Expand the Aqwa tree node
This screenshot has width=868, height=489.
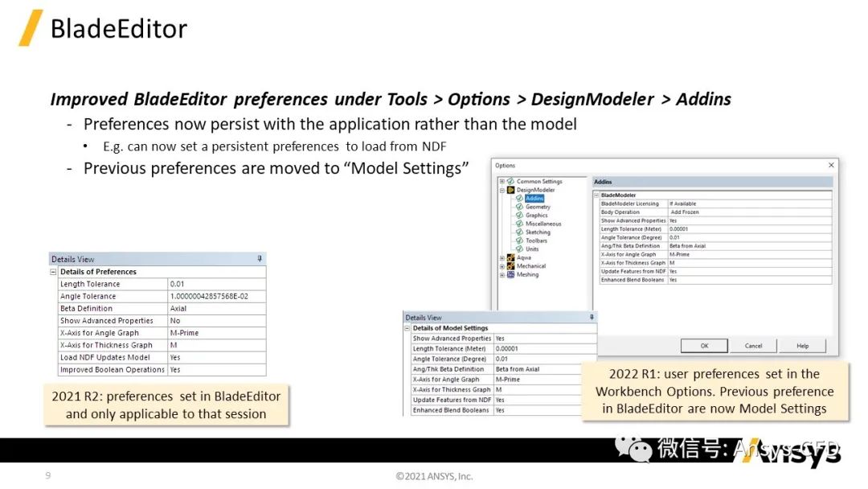[502, 257]
